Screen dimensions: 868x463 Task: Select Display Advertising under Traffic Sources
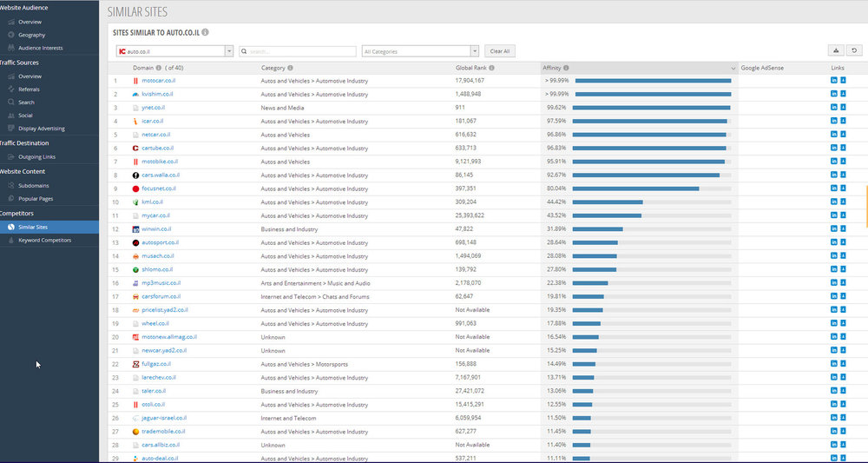pos(42,129)
